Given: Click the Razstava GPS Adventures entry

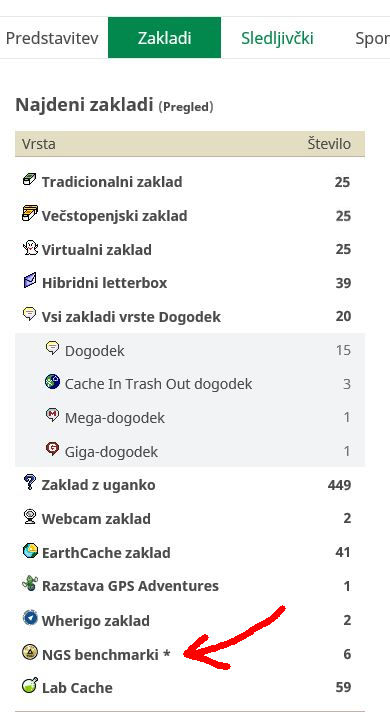Looking at the screenshot, I should tap(130, 586).
